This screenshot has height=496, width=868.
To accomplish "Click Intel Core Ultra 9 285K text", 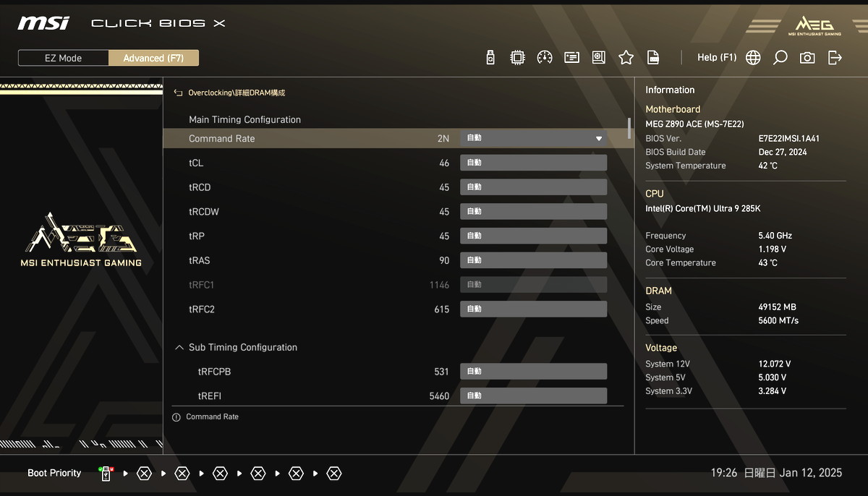I will [703, 209].
